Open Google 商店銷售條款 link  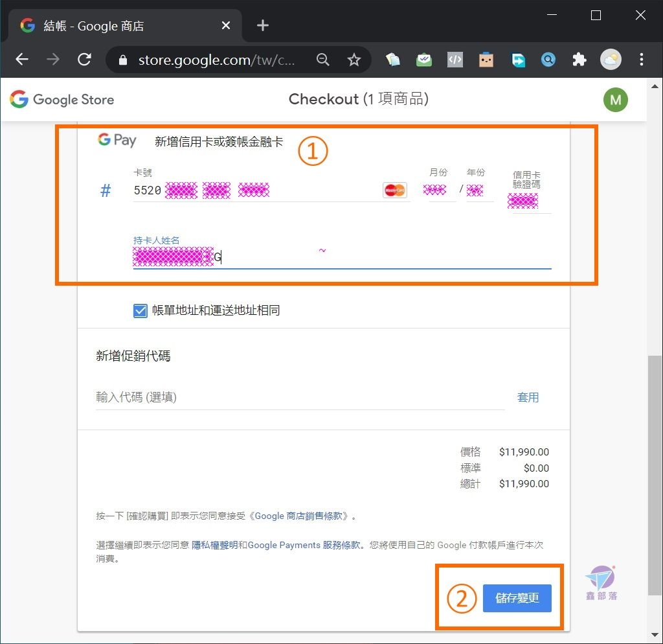[x=298, y=516]
